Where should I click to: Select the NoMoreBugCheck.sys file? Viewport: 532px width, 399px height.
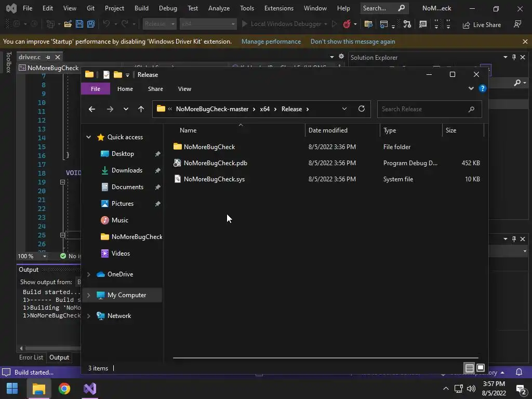coord(214,179)
